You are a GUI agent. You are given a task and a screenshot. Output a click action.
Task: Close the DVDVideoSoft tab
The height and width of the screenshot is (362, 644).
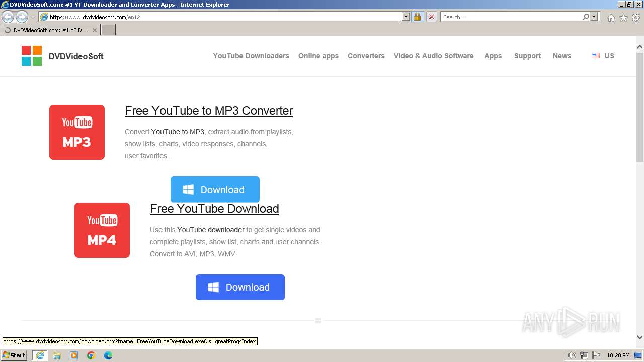94,30
